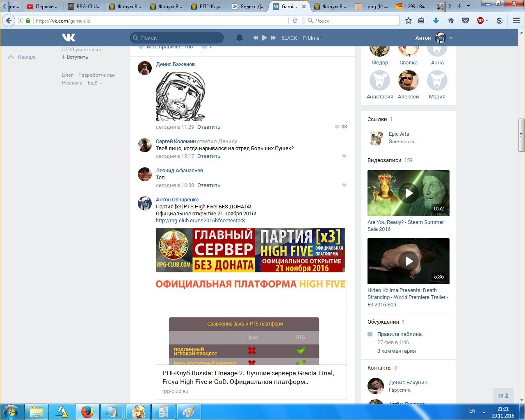Switch the EN input language indicator
525x420 pixels.
(x=472, y=411)
